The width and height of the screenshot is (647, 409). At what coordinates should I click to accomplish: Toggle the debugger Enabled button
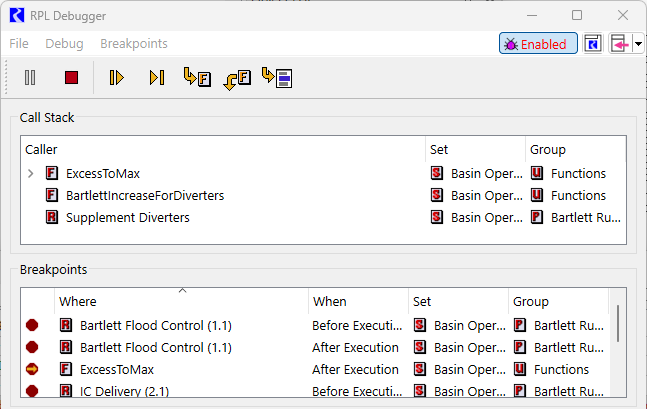click(538, 44)
